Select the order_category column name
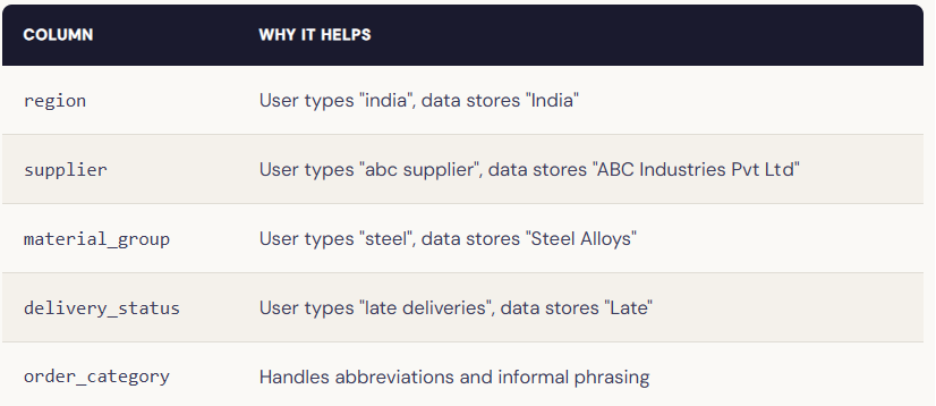 (x=97, y=377)
